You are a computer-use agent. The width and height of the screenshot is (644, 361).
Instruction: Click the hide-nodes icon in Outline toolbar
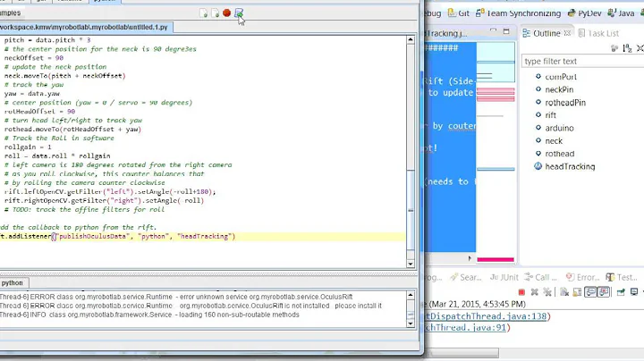pos(614,48)
